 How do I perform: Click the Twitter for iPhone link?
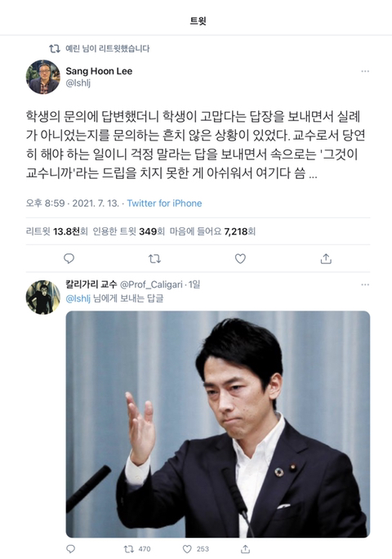coord(164,203)
